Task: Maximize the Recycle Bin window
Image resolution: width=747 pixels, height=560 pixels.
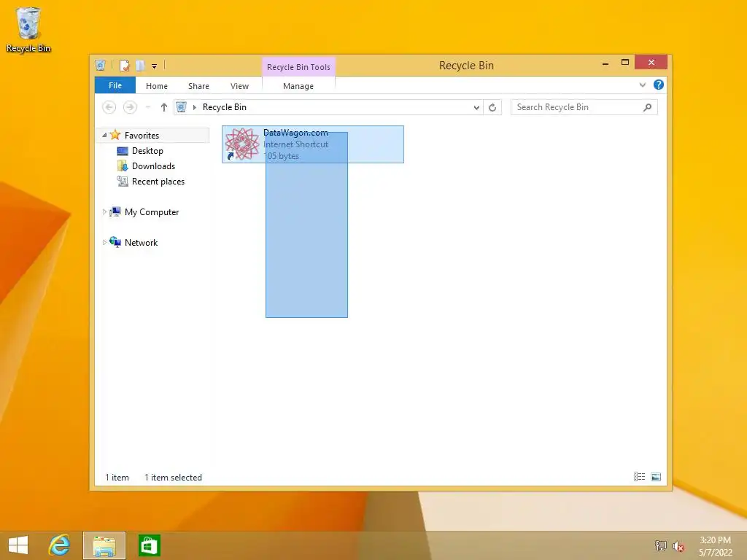Action: coord(625,63)
